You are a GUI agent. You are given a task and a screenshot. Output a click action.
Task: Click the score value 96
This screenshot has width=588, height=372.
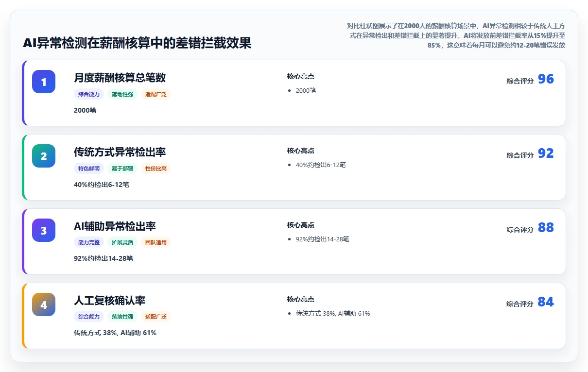546,79
